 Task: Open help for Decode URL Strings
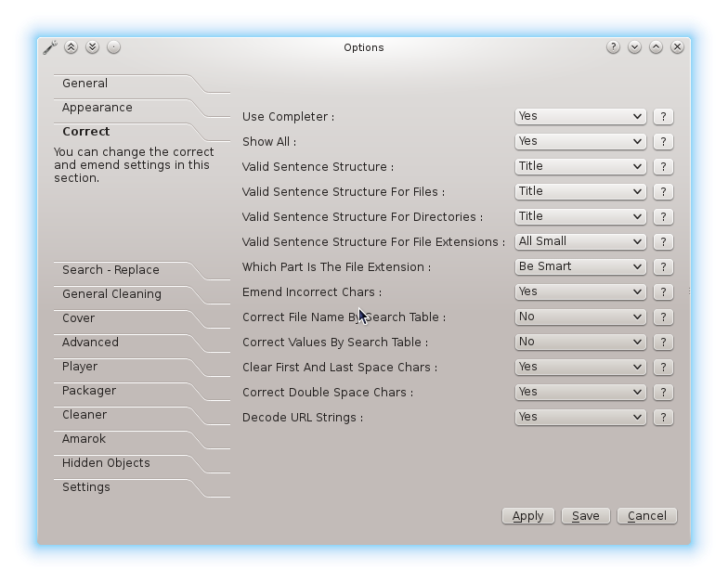click(663, 418)
